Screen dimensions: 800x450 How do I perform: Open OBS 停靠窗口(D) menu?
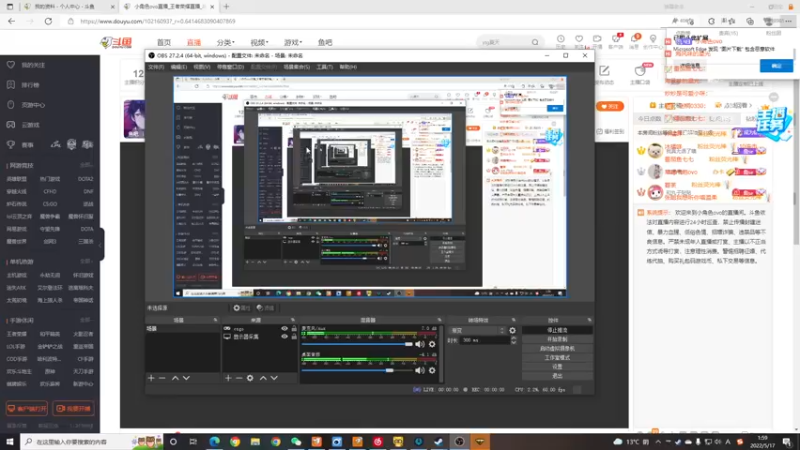click(x=230, y=67)
